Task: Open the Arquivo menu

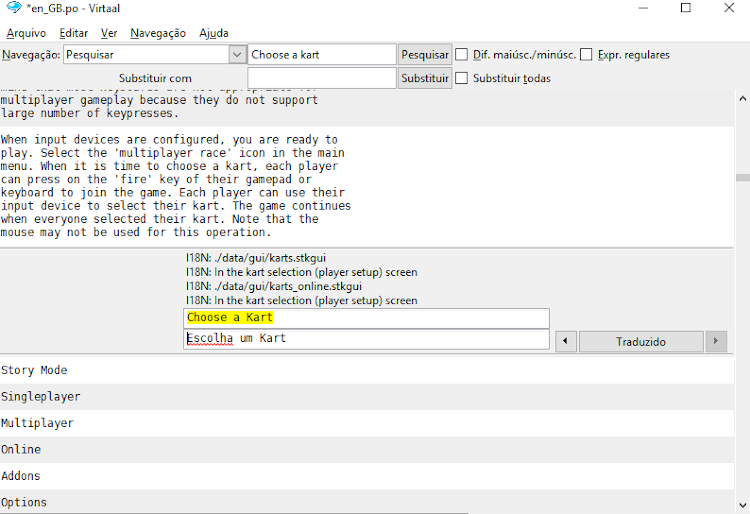Action: coord(26,33)
